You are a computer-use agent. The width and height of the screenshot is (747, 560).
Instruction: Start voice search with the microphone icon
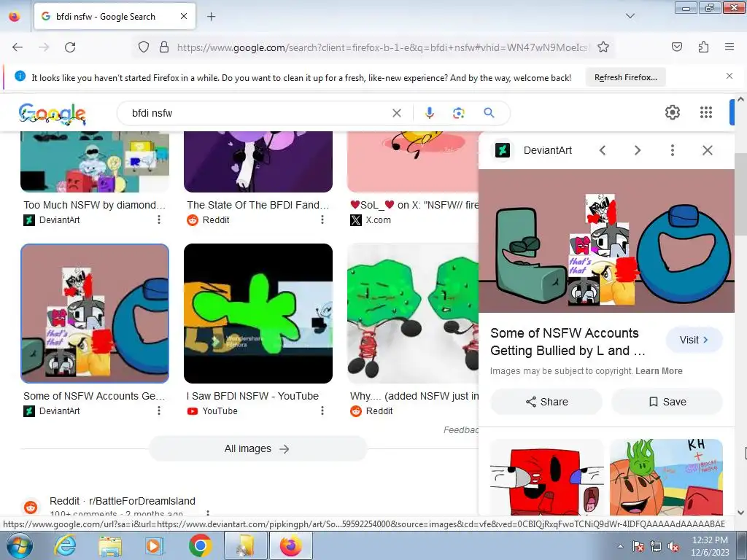point(429,113)
